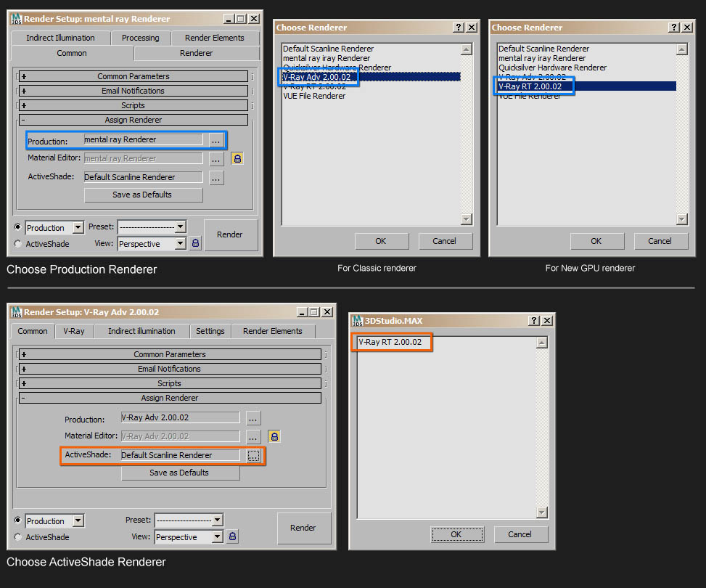Click the Material Editor lock icon in mental ray dialog
The image size is (706, 588).
point(237,158)
